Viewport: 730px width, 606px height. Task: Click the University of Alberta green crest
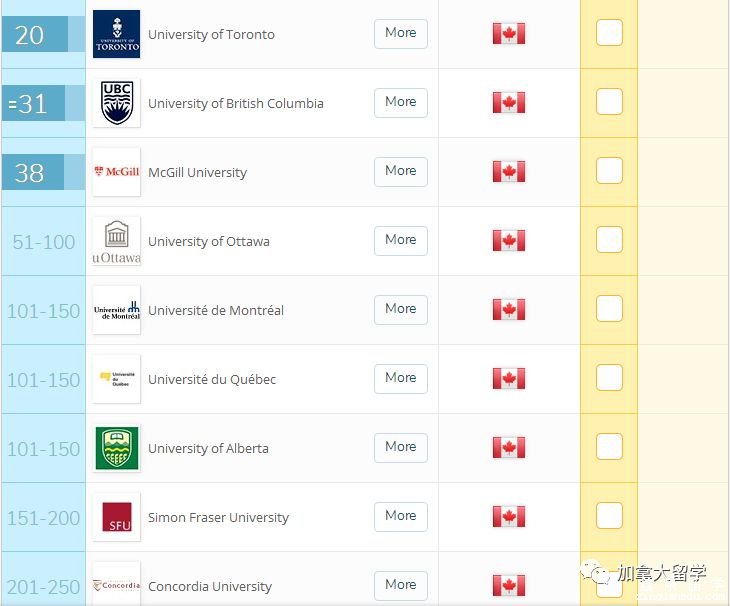[116, 448]
